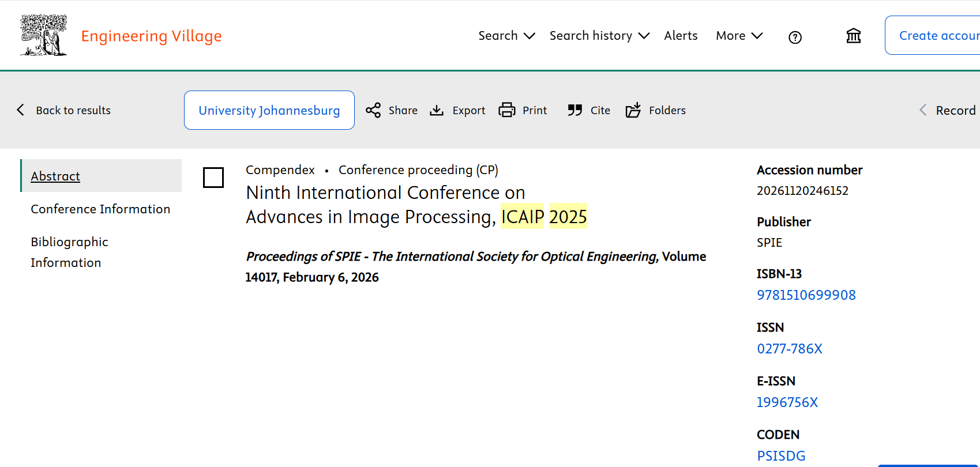Go back to results

click(64, 110)
